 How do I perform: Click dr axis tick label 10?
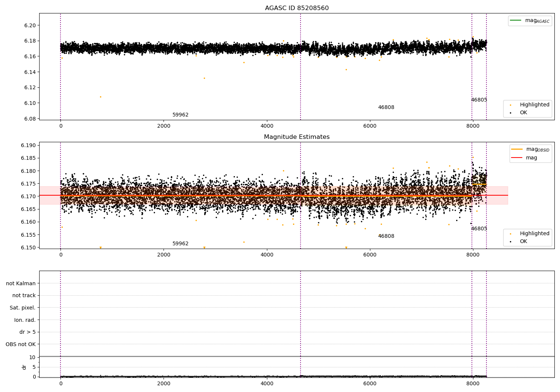[x=32, y=358]
